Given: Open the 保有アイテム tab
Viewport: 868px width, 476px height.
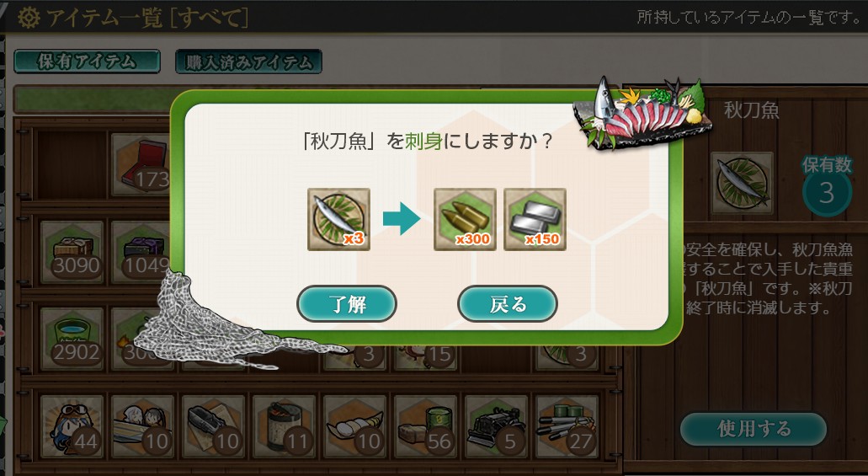Looking at the screenshot, I should 87,62.
